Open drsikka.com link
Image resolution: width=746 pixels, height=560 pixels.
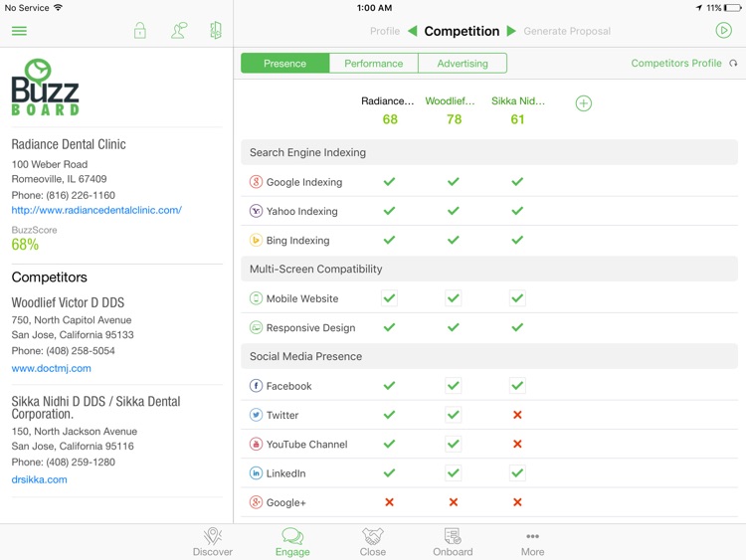pyautogui.click(x=39, y=479)
